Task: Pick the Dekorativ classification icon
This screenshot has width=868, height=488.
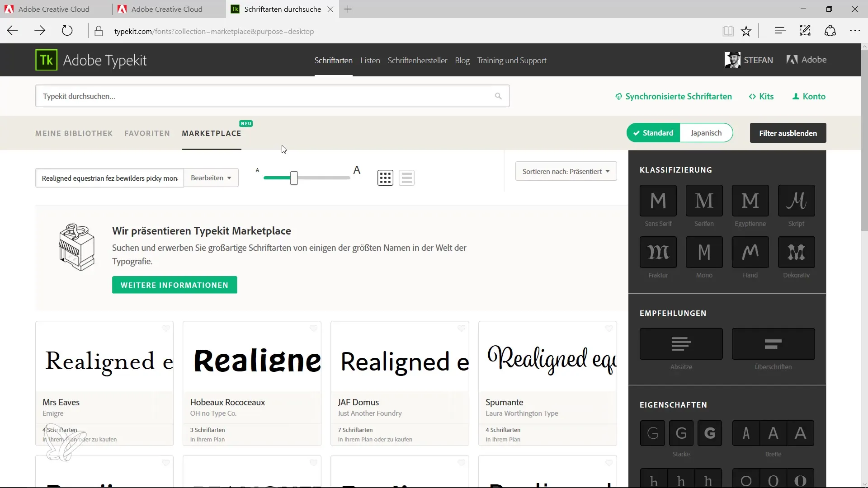Action: coord(796,252)
